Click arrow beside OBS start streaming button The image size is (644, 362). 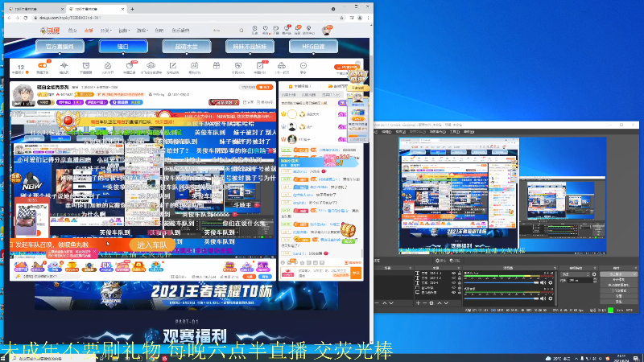634,274
